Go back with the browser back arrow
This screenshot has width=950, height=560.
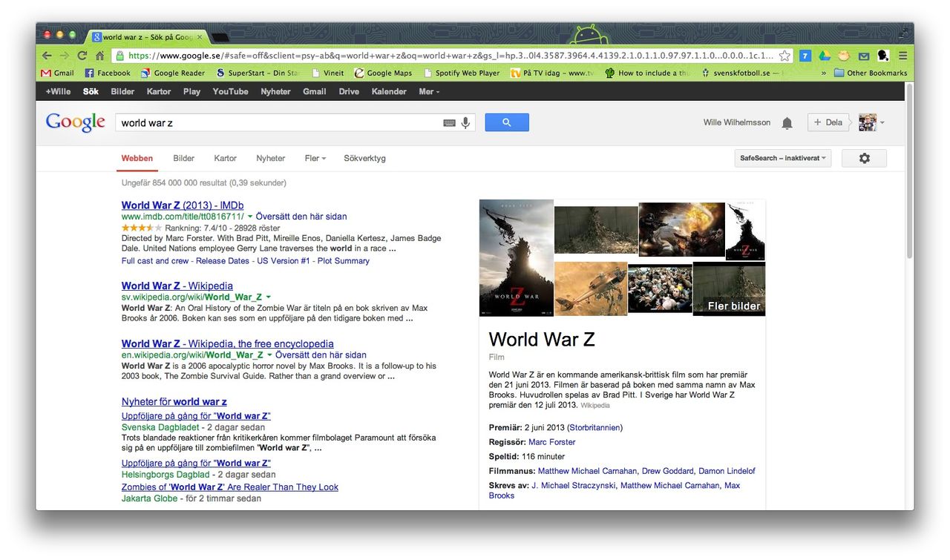click(47, 56)
